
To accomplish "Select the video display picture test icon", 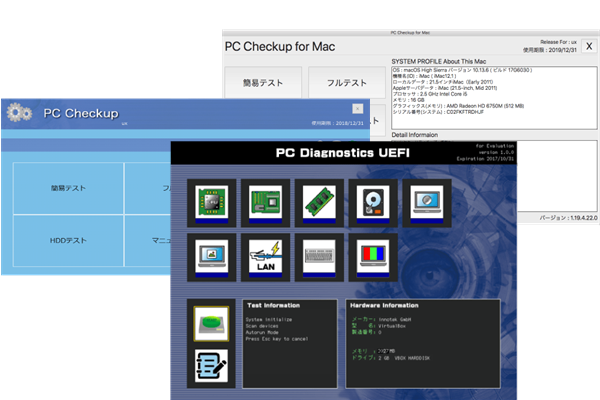I will [212, 257].
